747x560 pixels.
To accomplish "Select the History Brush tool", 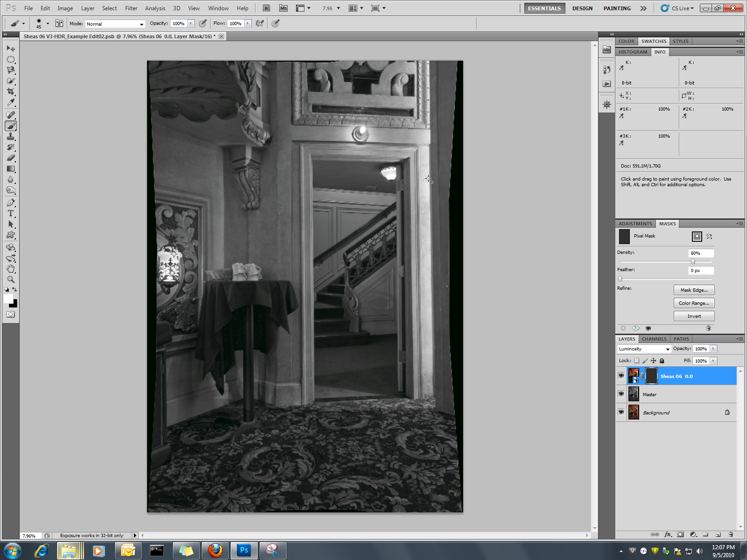I will tap(11, 147).
